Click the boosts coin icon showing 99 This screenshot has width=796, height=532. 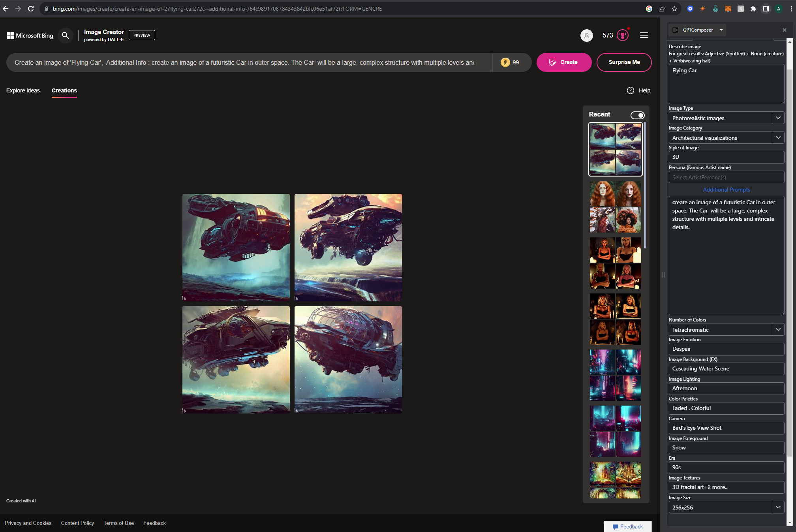pos(505,62)
